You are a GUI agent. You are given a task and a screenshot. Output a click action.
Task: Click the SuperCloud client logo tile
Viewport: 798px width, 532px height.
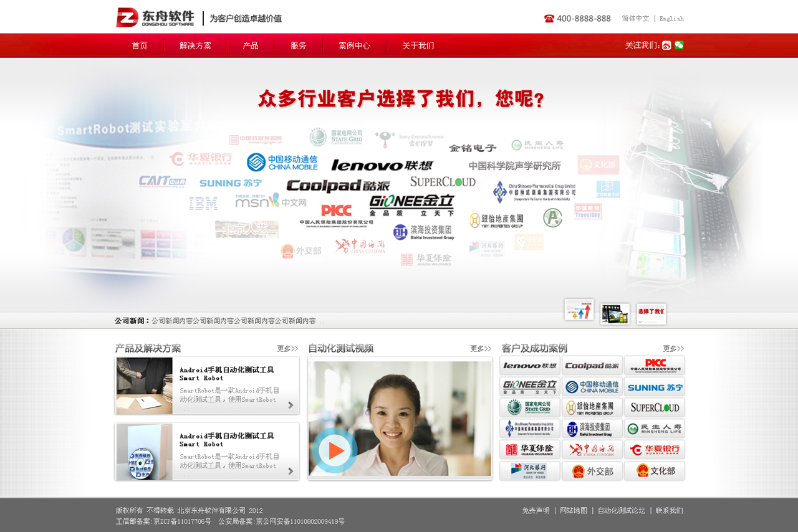655,408
